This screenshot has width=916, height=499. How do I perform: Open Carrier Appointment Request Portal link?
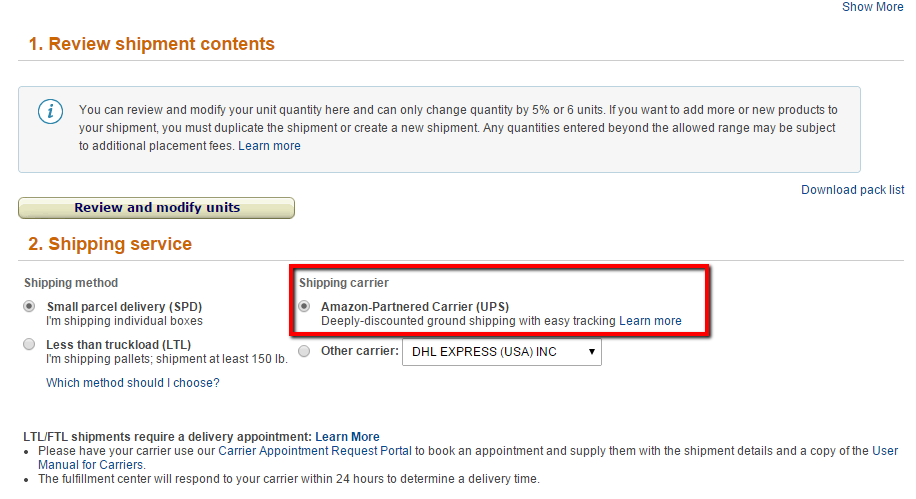coord(315,451)
